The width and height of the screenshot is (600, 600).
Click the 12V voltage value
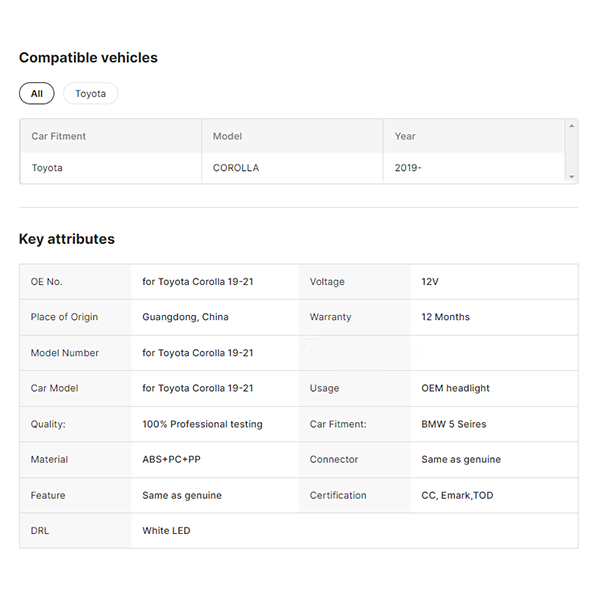(432, 282)
